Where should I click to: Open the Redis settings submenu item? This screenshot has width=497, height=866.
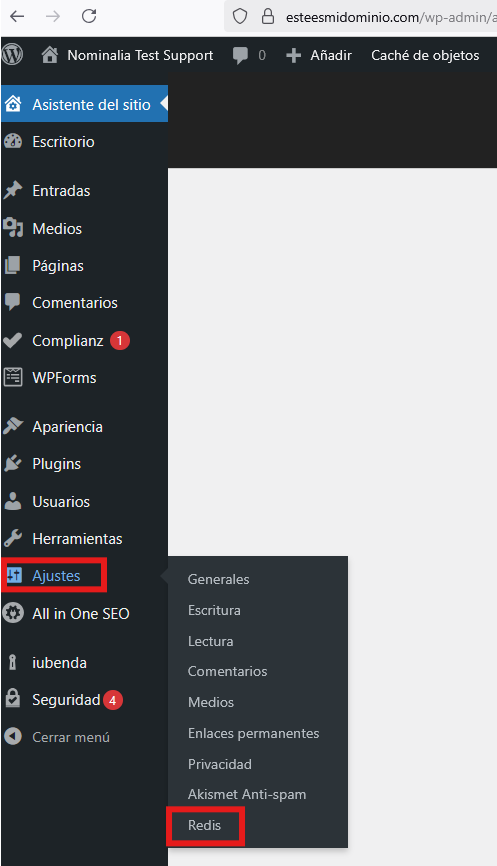[x=204, y=825]
